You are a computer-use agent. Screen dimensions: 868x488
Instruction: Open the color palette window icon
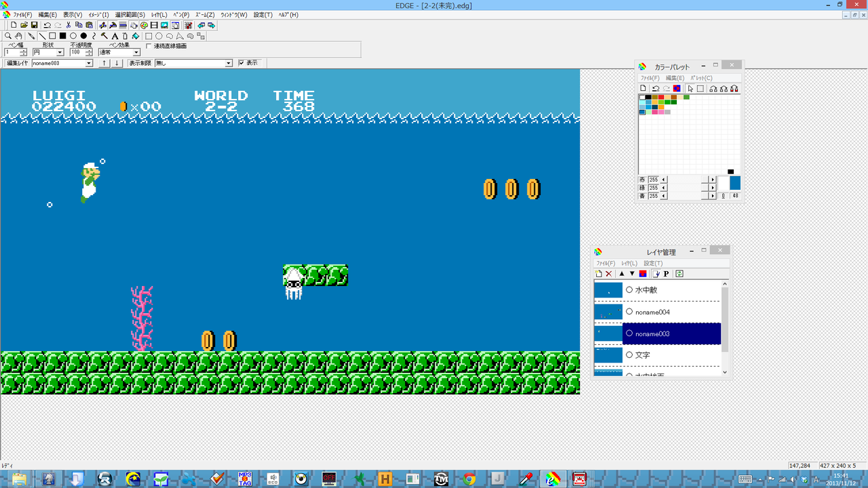click(x=144, y=25)
